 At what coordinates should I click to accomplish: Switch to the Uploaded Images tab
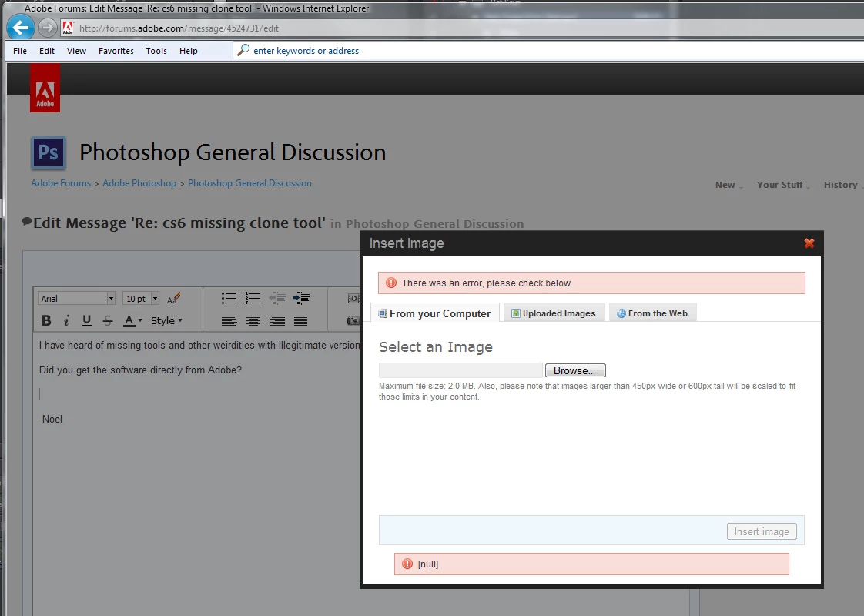click(x=554, y=313)
